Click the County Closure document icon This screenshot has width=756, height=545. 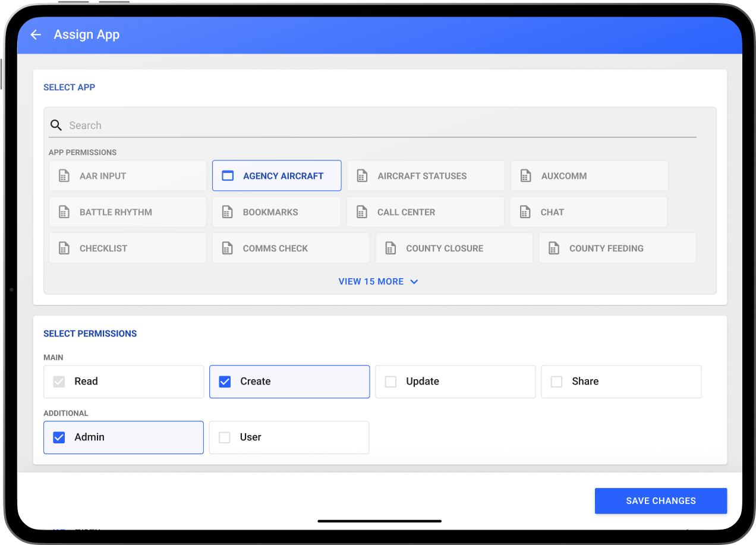coord(390,248)
